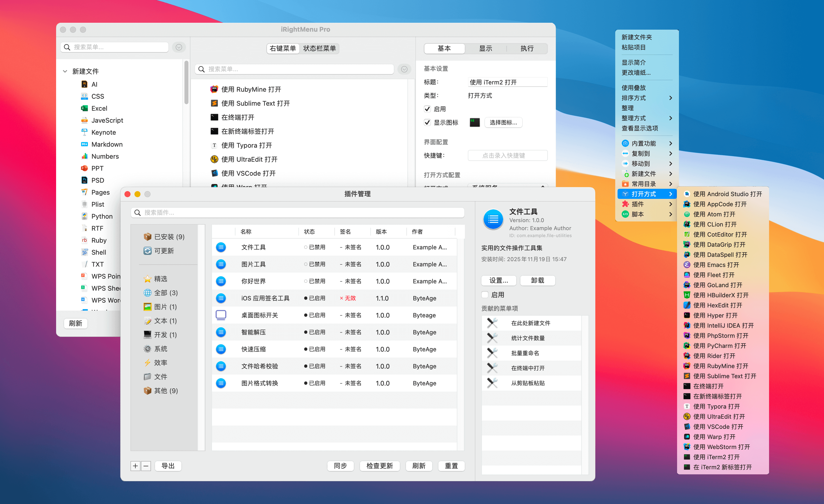Open the RubyMine entry's app icon

(x=214, y=89)
